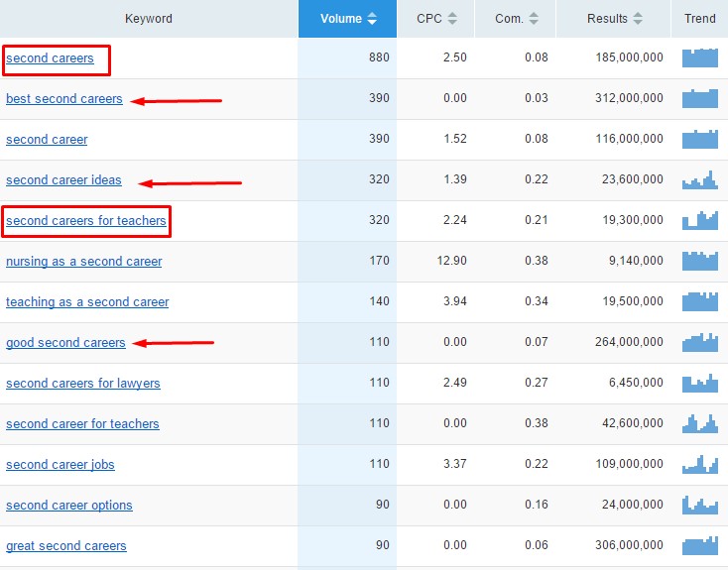Image resolution: width=728 pixels, height=570 pixels.
Task: View trend chart for 'teaching as a second career'
Action: pyautogui.click(x=699, y=301)
